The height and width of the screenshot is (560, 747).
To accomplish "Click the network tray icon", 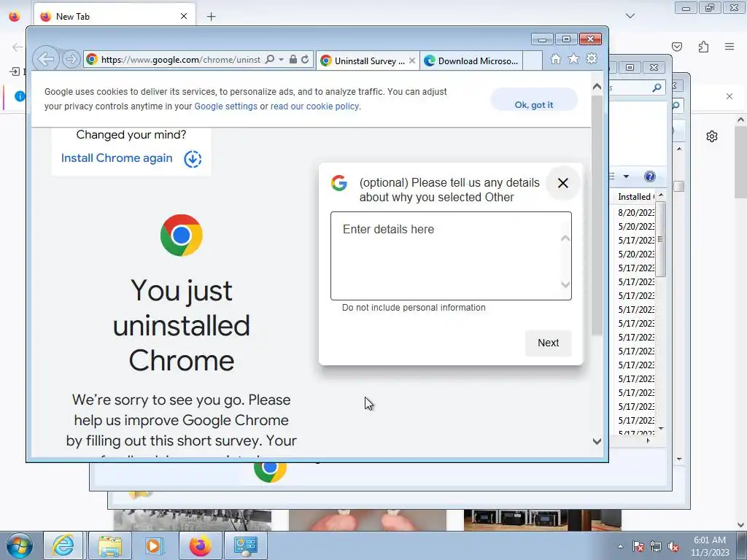I will pyautogui.click(x=656, y=547).
